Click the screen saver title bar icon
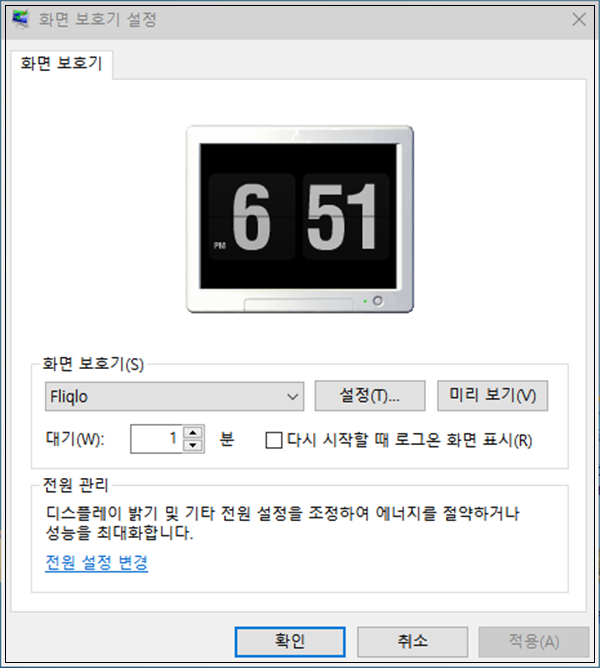The image size is (600, 668). click(20, 19)
